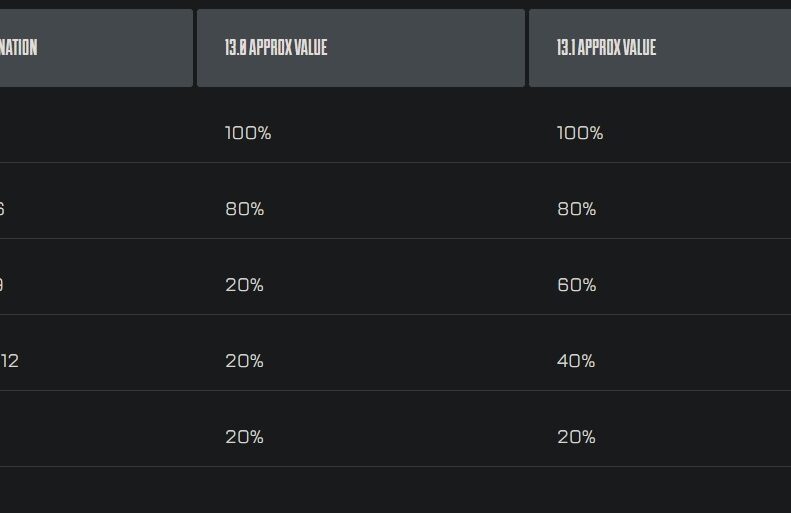
Task: Click the 20% cell beside the 60% value
Action: pos(244,285)
